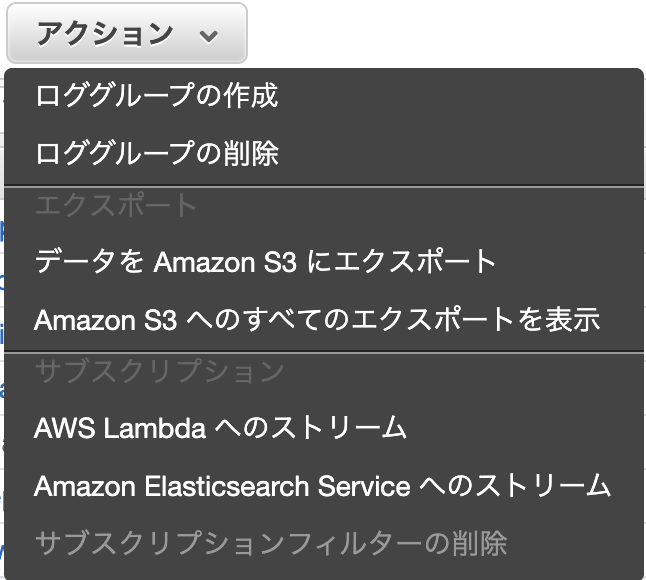This screenshot has width=646, height=580.
Task: Click the エクスポート section header
Action: click(x=116, y=206)
